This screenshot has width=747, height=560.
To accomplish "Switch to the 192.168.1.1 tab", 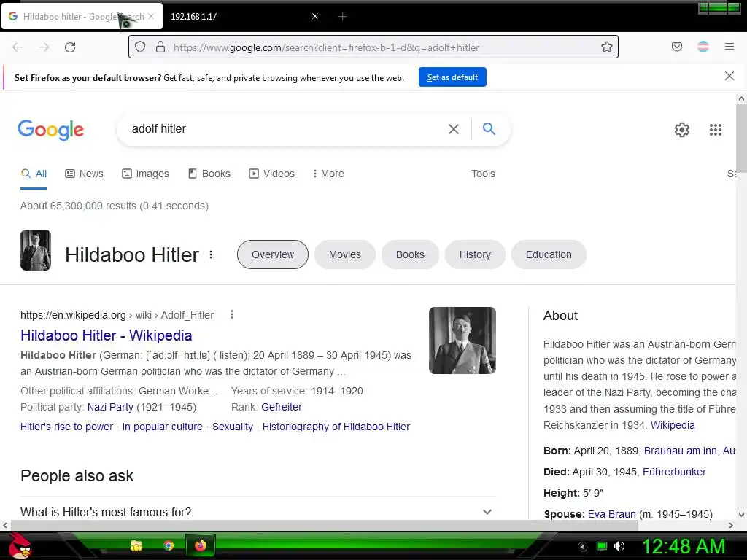I will 243,17.
